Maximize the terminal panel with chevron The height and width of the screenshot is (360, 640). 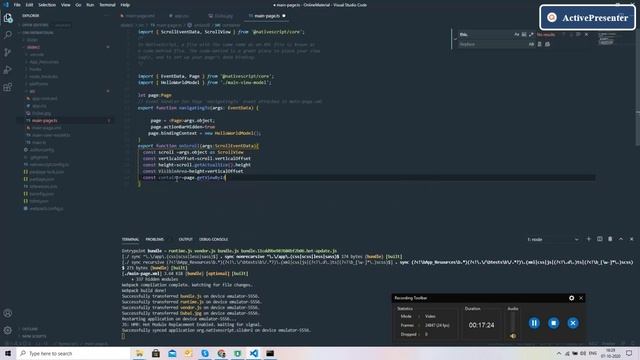[621, 239]
